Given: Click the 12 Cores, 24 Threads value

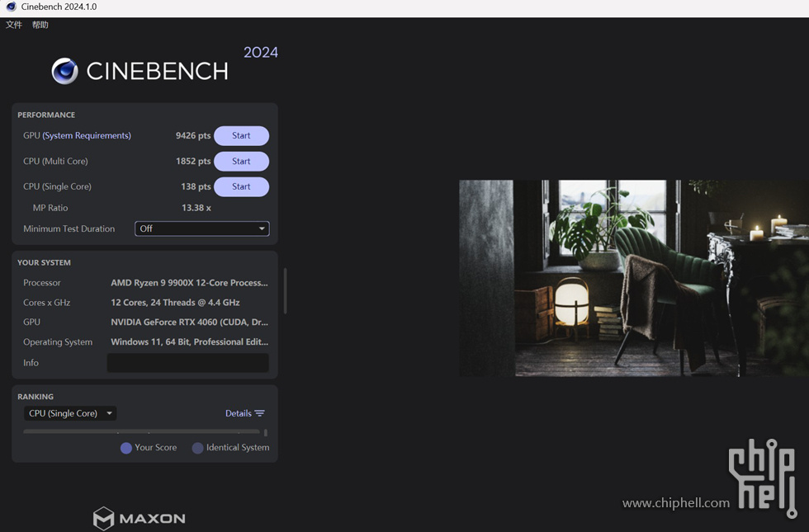Looking at the screenshot, I should point(175,303).
